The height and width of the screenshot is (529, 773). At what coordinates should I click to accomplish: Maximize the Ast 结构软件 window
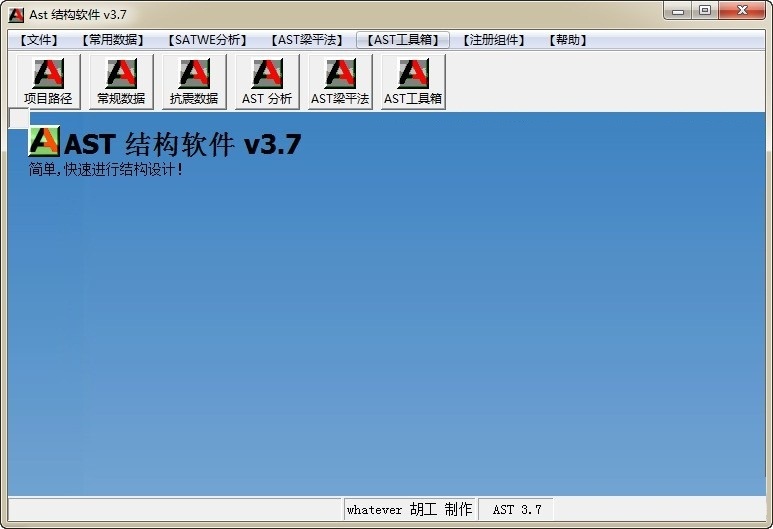[705, 11]
